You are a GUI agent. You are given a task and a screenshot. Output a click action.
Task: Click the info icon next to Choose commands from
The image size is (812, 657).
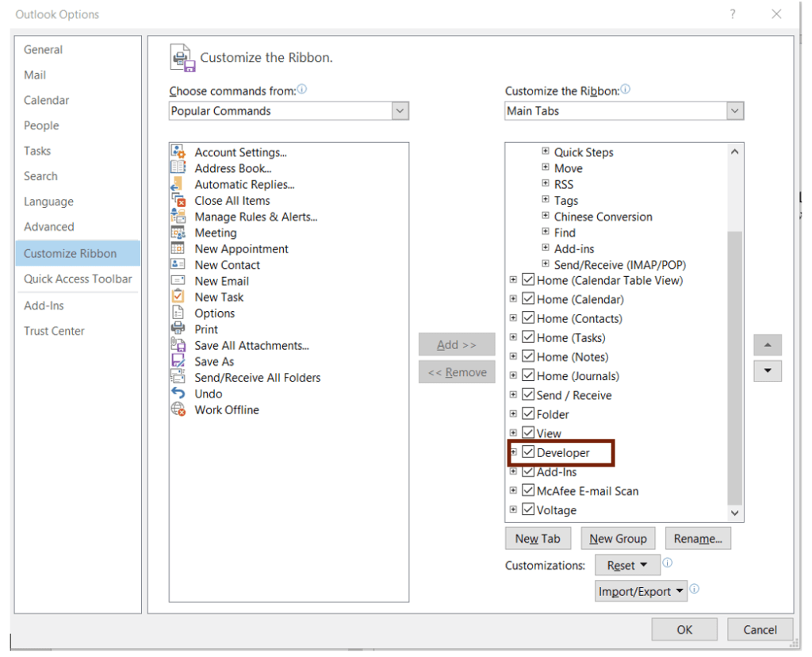[301, 90]
